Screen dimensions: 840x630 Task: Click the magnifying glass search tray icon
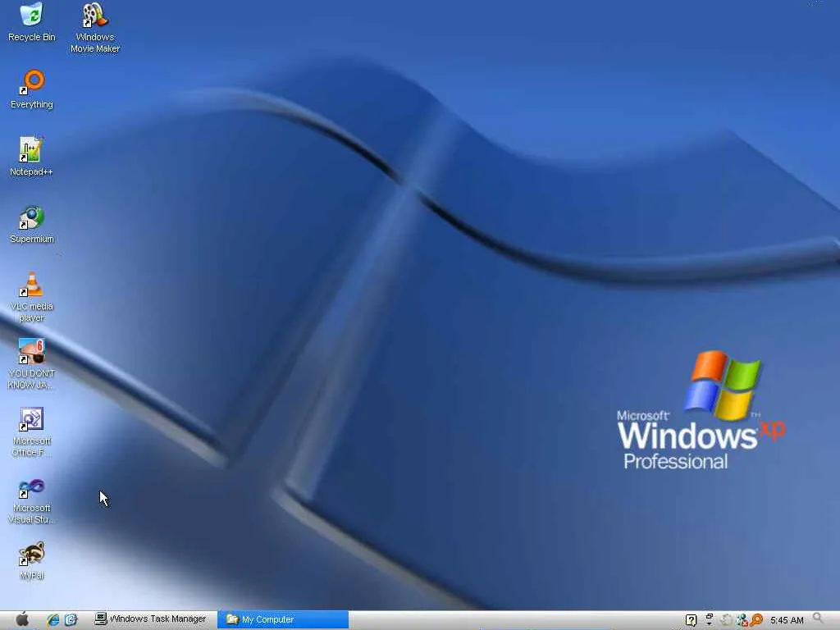pyautogui.click(x=818, y=619)
